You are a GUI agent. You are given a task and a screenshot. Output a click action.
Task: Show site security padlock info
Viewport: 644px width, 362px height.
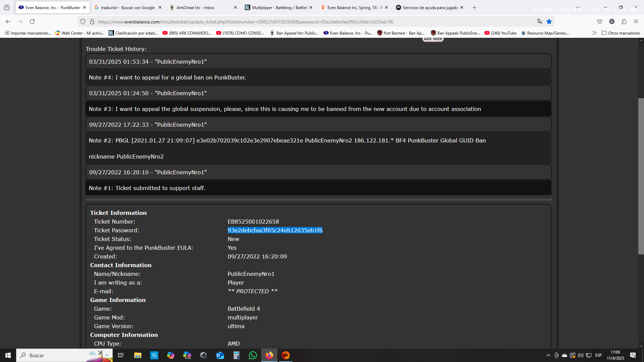tap(92, 21)
